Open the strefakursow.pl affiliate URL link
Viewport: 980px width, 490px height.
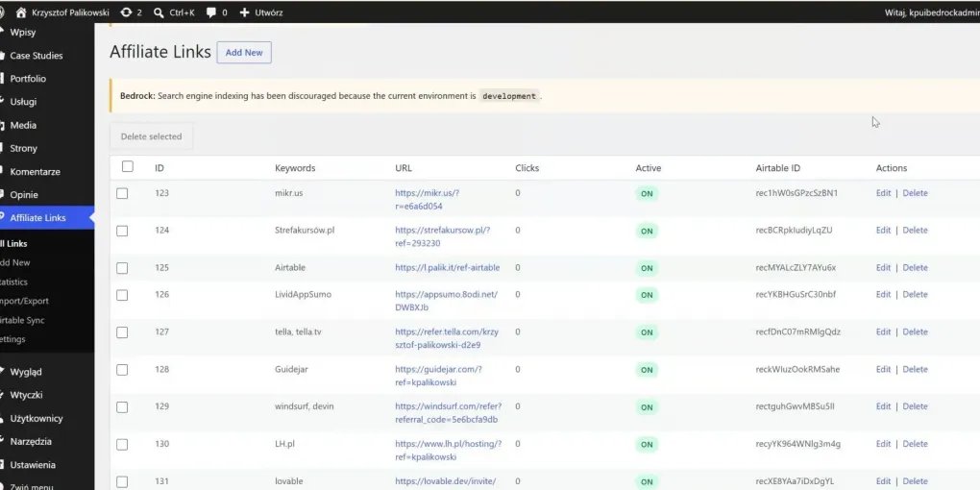click(x=443, y=236)
